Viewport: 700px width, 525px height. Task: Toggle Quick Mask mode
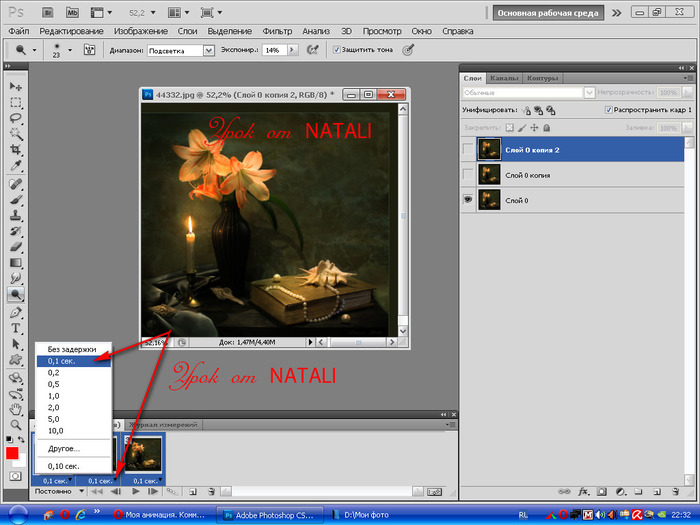[x=15, y=476]
